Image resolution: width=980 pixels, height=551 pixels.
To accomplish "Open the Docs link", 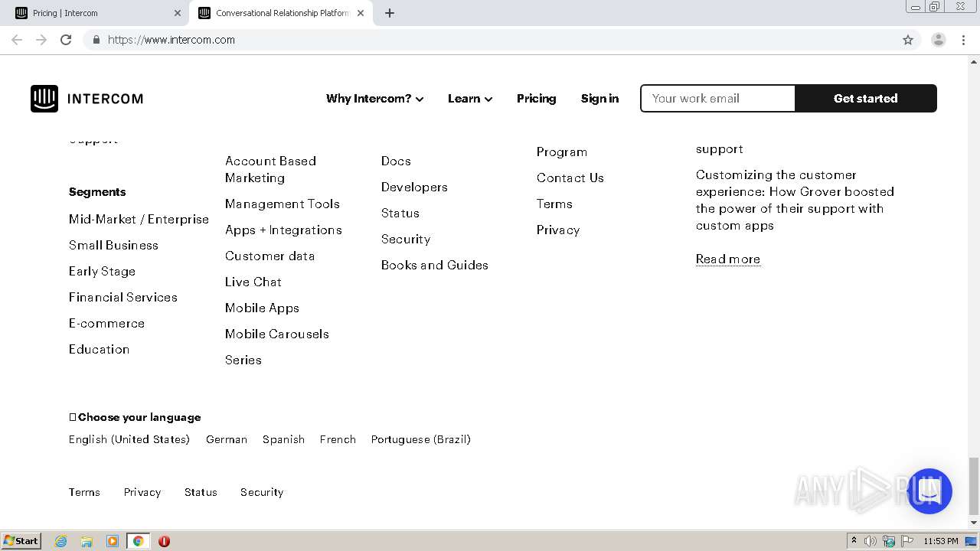I will click(396, 161).
